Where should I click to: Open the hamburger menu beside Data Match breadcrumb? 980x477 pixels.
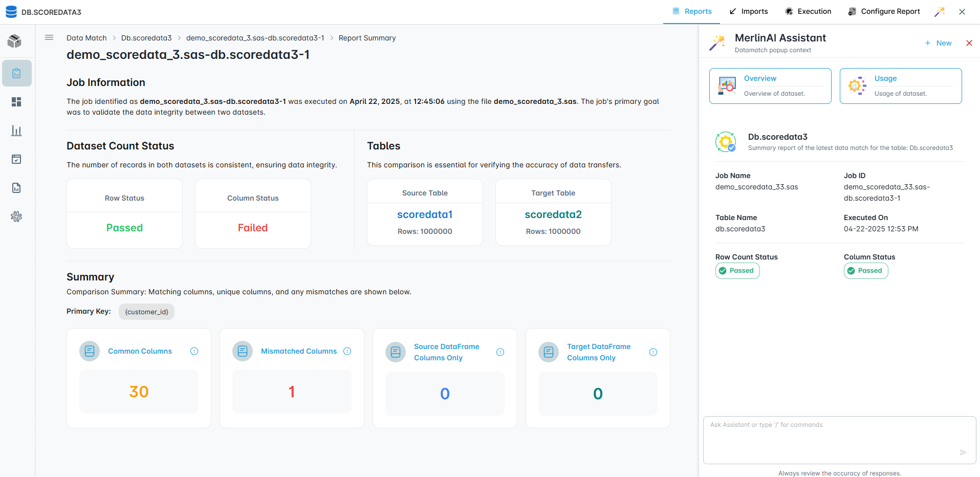click(49, 37)
